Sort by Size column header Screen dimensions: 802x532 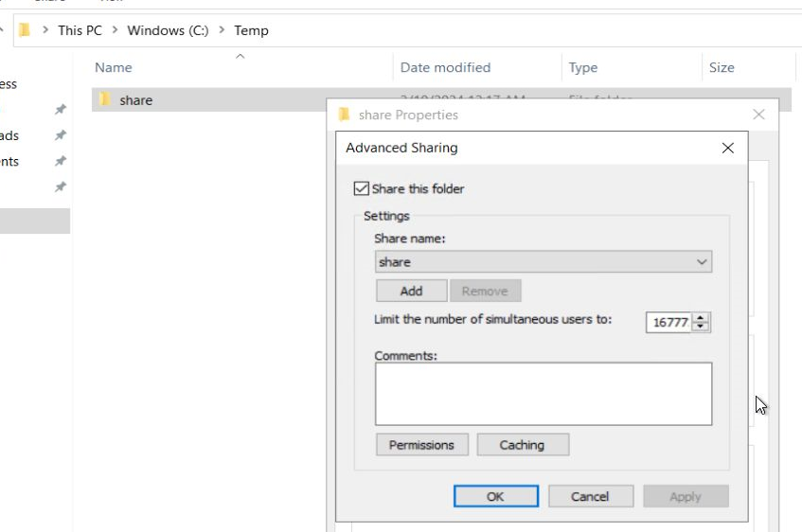click(722, 67)
